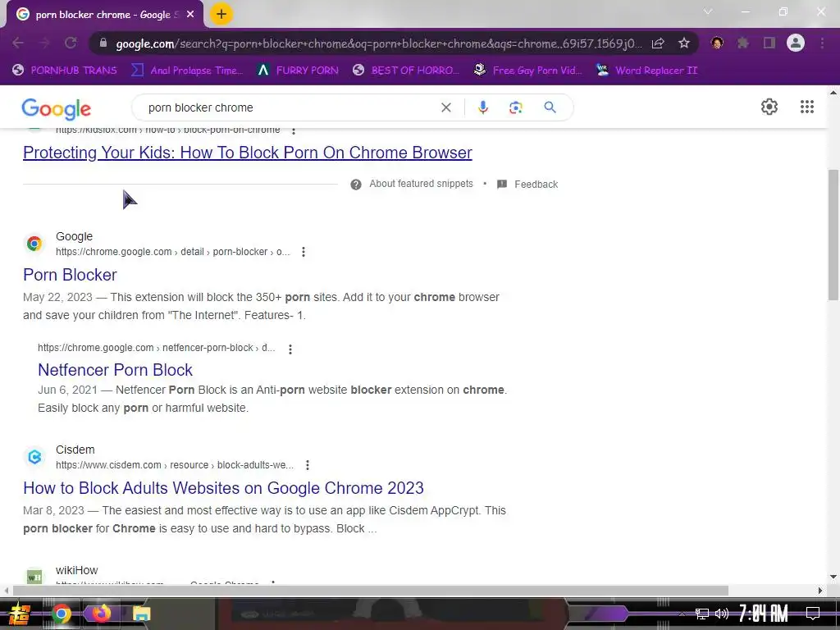Open How to Block Adults Websites result
Screen dimensions: 840x630
223,488
